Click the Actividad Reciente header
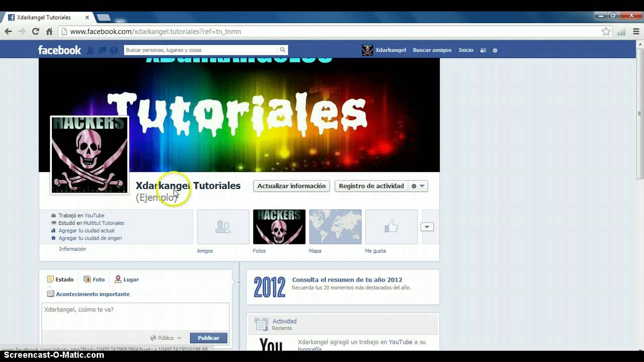 coord(284,324)
